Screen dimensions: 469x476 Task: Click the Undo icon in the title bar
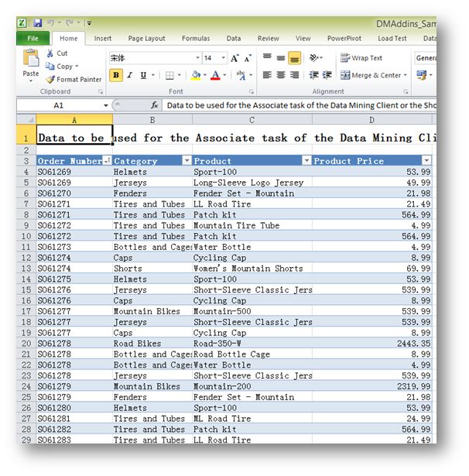pyautogui.click(x=51, y=22)
